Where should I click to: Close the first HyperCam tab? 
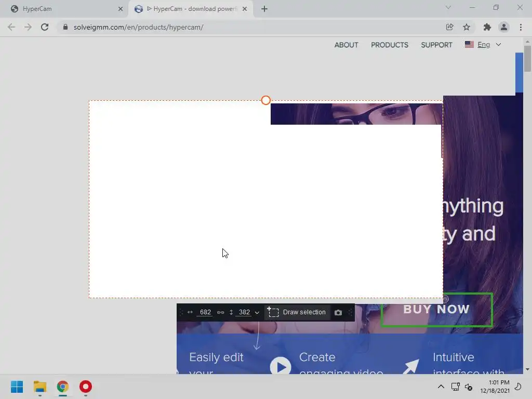(x=121, y=9)
